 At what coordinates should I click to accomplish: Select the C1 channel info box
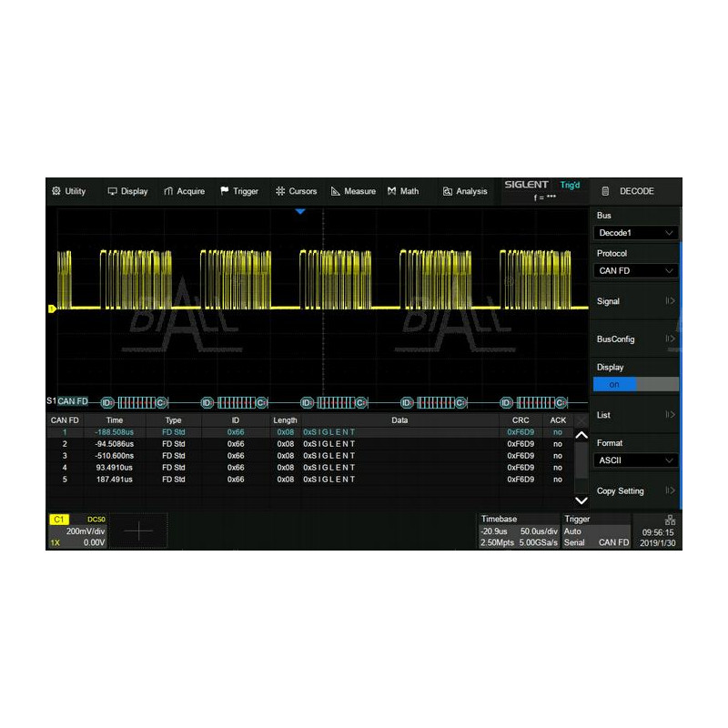click(x=77, y=531)
